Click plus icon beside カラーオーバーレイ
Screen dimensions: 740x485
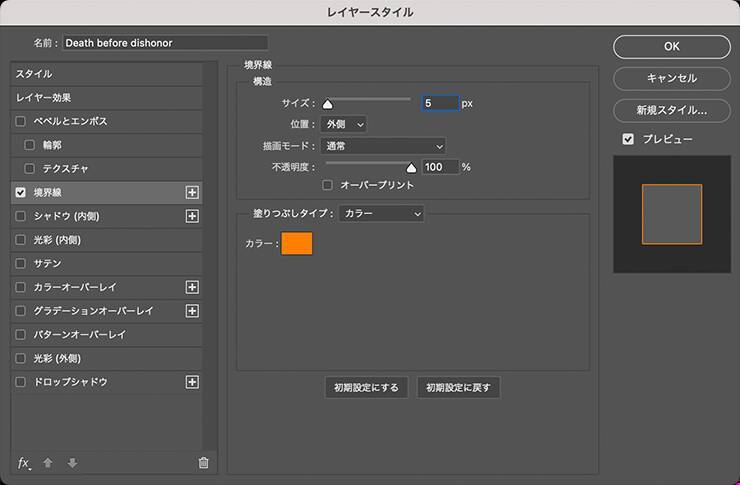(193, 287)
